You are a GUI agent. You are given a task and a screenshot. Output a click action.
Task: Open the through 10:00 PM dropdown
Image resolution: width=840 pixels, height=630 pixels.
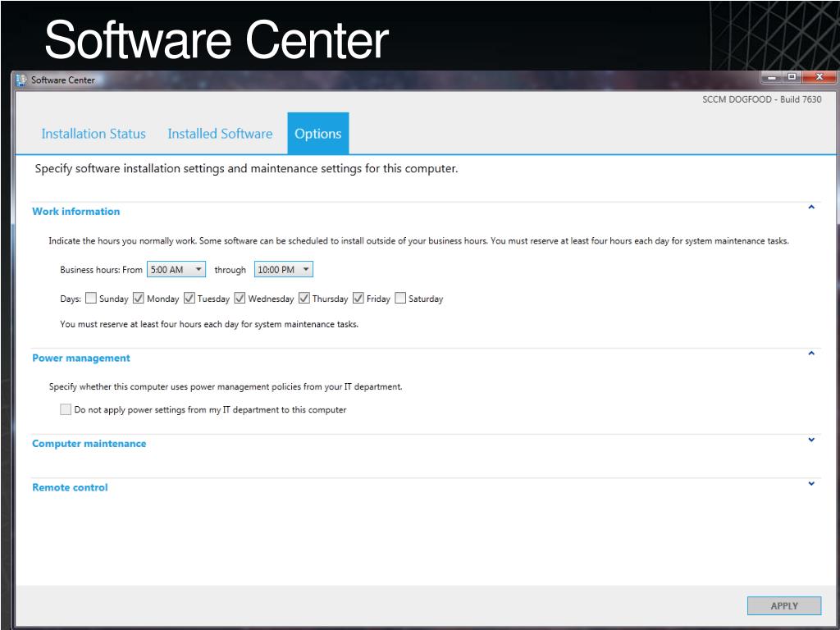point(283,269)
